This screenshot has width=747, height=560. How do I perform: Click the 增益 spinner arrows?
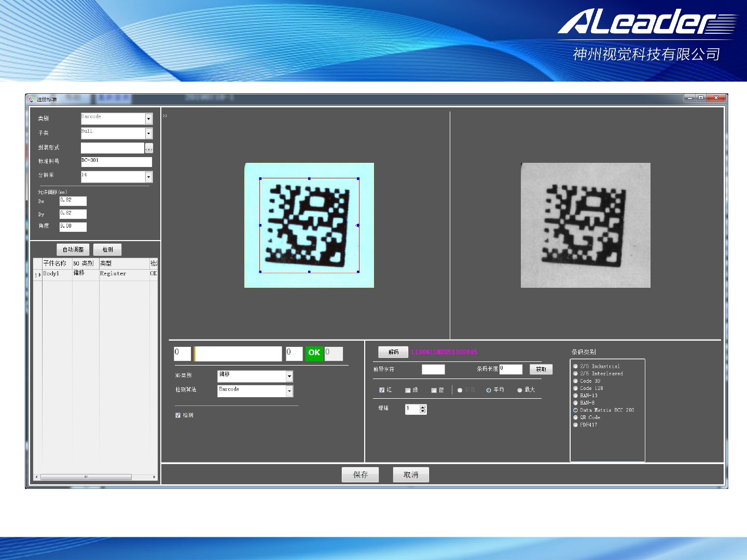[x=423, y=410]
